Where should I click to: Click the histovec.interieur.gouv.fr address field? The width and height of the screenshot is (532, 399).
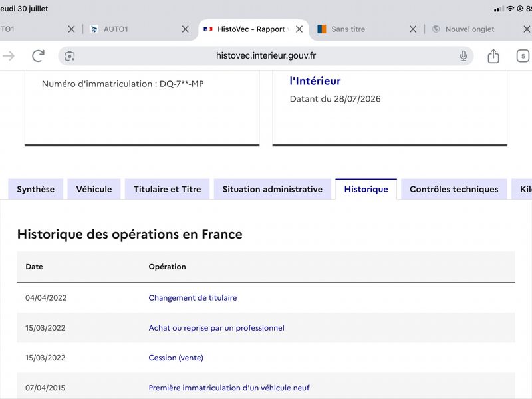(266, 56)
